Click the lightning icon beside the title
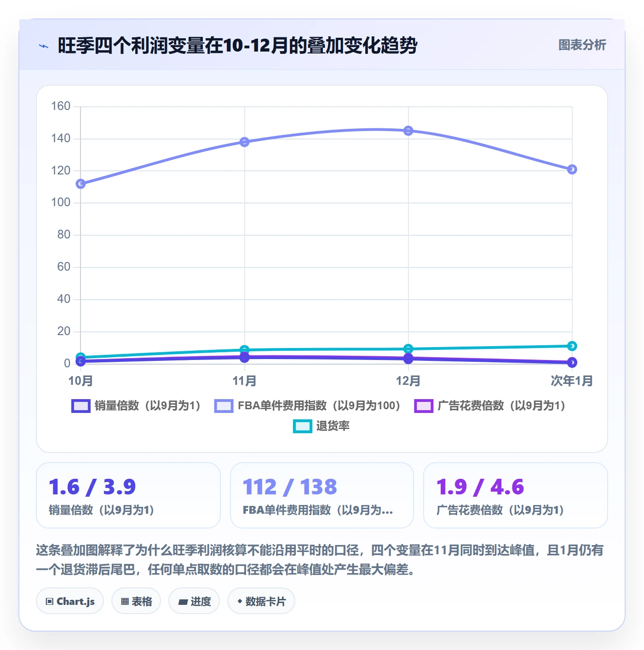Viewport: 644px width, 650px height. [44, 46]
